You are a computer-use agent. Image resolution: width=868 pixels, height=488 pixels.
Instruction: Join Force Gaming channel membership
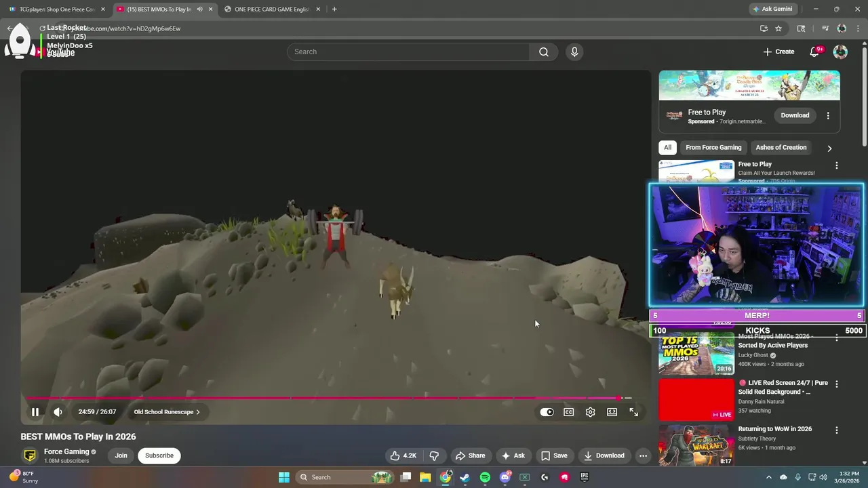[x=121, y=455]
